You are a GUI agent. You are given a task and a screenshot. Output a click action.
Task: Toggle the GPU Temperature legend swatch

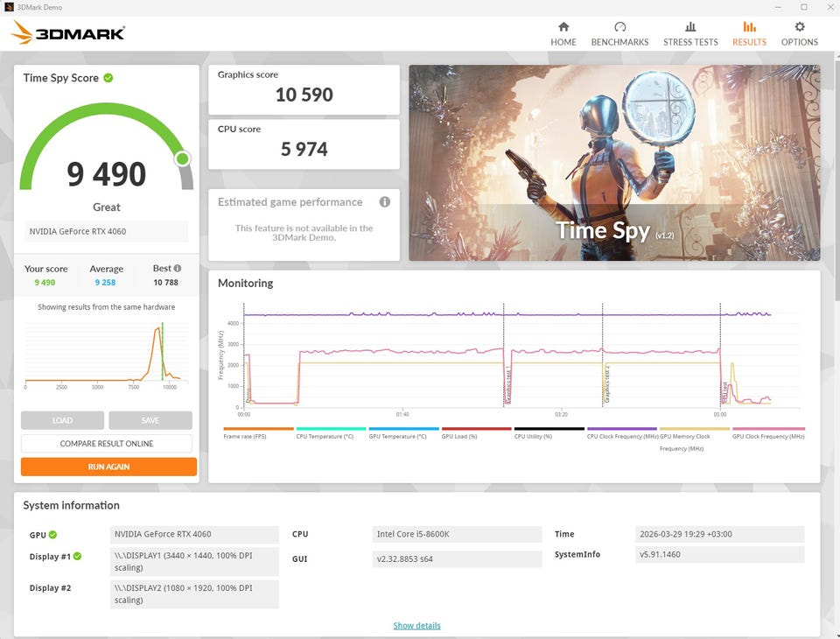(x=404, y=429)
